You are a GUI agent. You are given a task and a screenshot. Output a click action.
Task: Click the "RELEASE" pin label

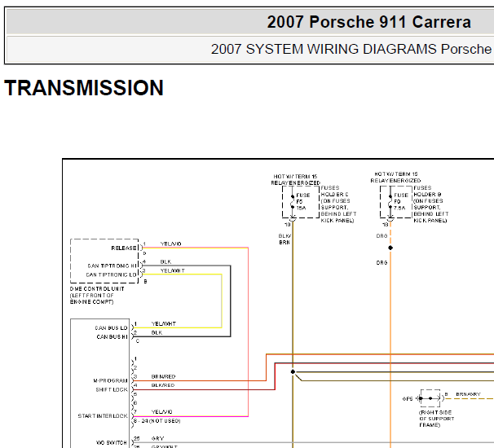point(124,248)
